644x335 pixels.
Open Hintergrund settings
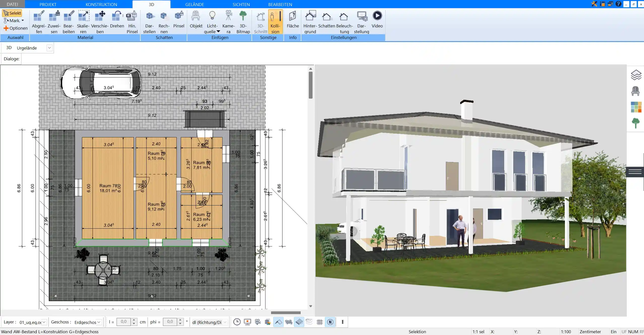[x=310, y=22]
